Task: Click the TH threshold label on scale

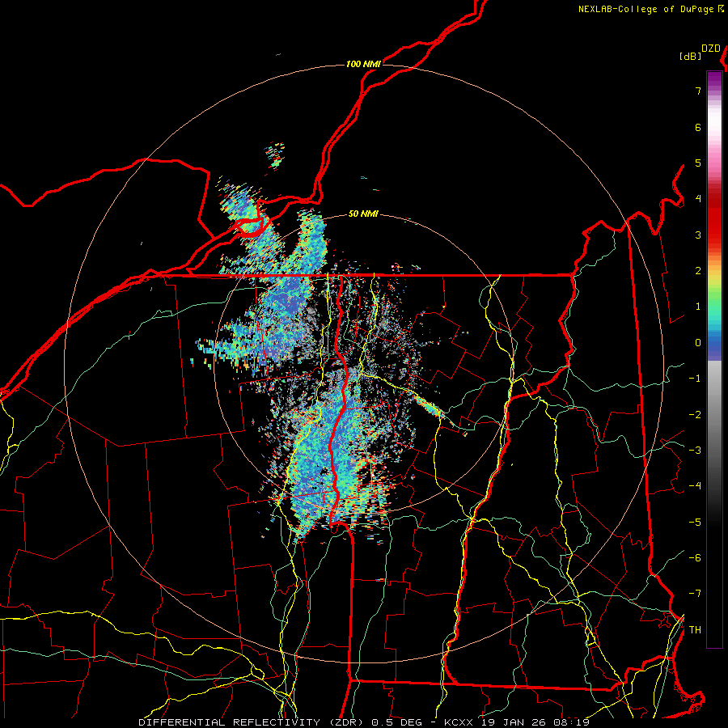Action: [x=695, y=630]
